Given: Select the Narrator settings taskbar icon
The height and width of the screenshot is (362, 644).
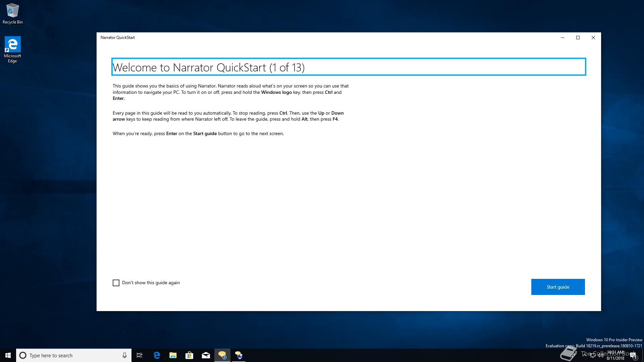Looking at the screenshot, I should [x=239, y=355].
